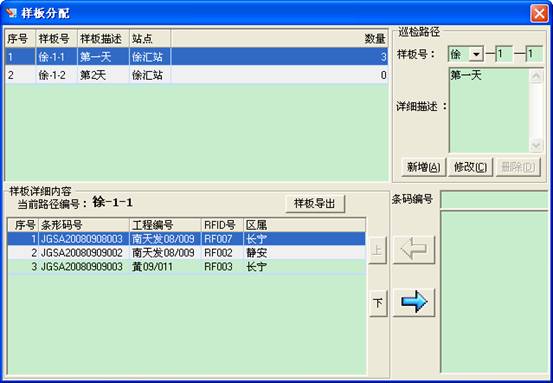Click the 详细描述 text area

pos(490,110)
